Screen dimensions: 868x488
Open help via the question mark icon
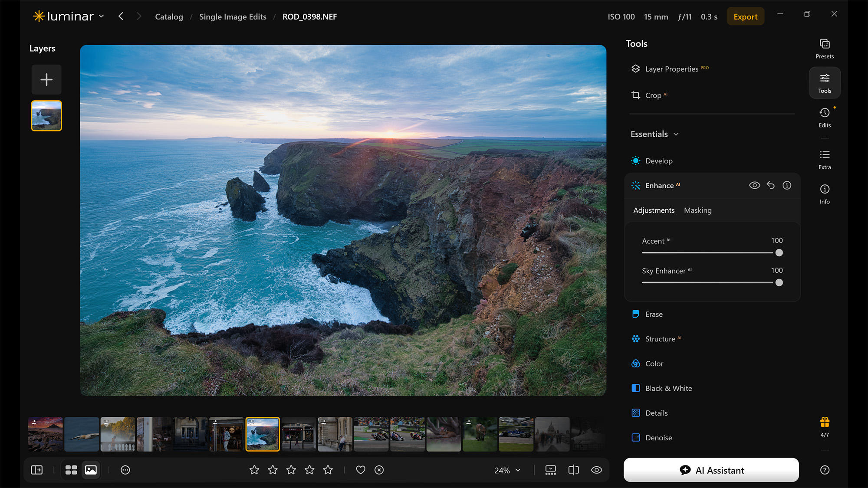825,470
